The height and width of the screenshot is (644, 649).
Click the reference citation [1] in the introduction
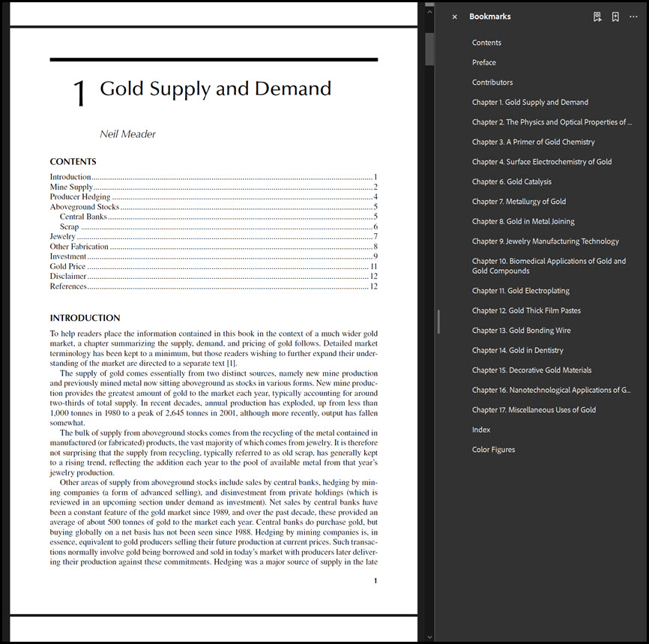(231, 363)
